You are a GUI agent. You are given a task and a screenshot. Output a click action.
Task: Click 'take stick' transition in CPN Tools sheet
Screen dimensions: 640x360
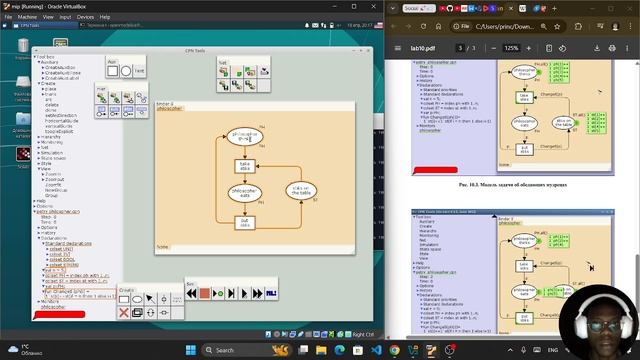pyautogui.click(x=245, y=166)
